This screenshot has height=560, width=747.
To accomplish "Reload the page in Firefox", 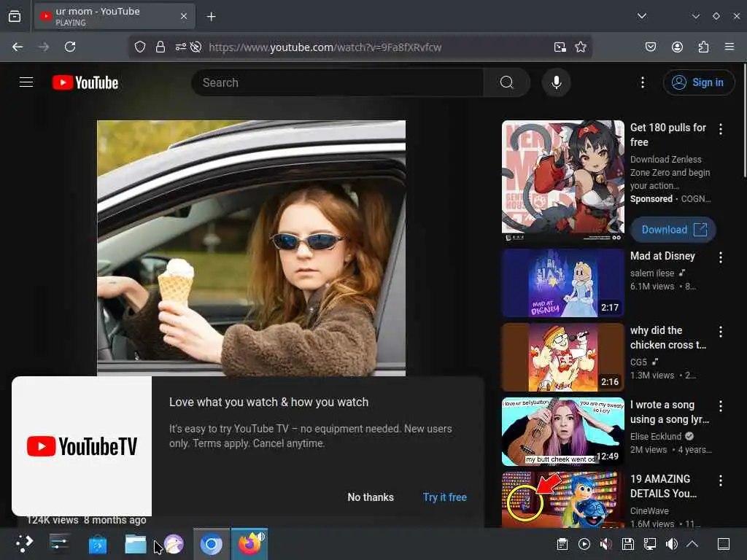I will (70, 47).
